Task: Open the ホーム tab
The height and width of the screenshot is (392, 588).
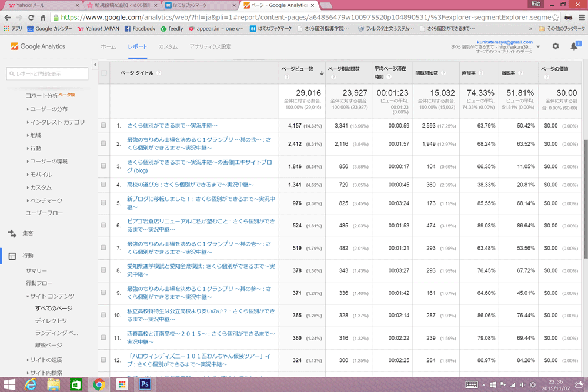Action: coord(108,46)
